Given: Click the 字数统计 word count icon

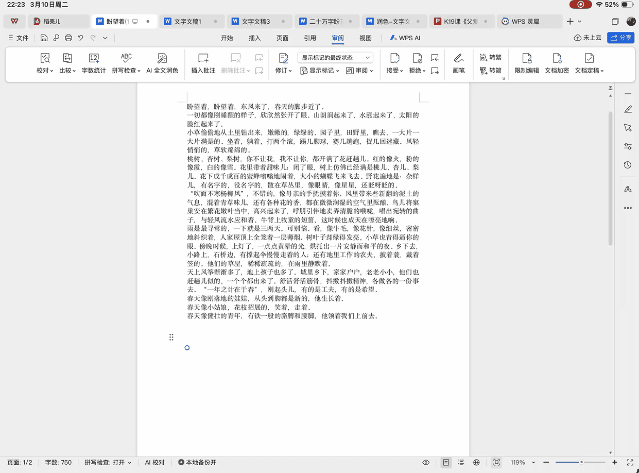Looking at the screenshot, I should (x=92, y=63).
